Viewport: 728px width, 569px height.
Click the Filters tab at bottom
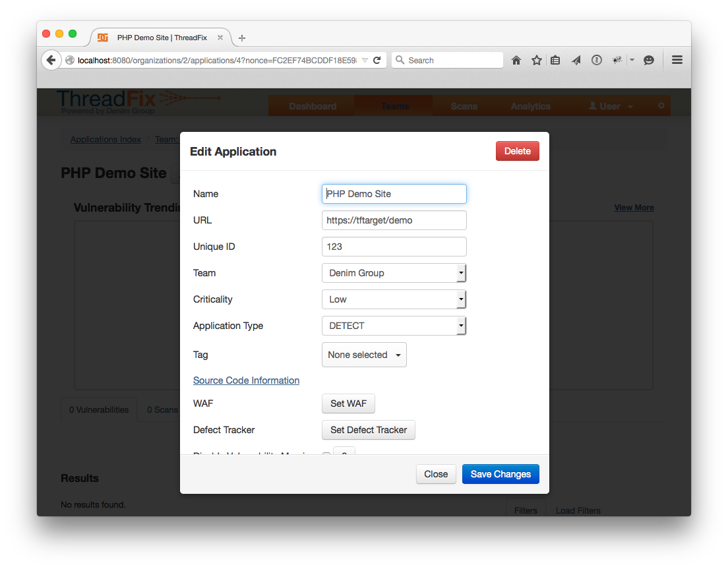click(526, 510)
